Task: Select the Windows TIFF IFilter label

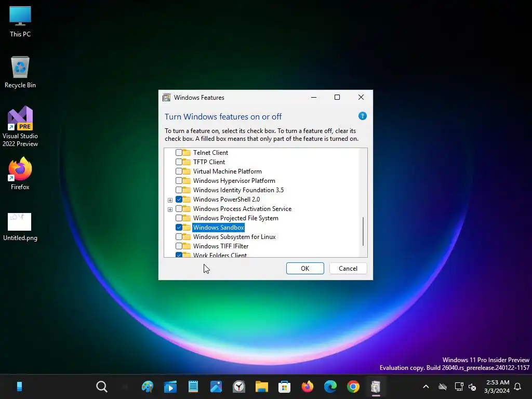Action: 220,246
